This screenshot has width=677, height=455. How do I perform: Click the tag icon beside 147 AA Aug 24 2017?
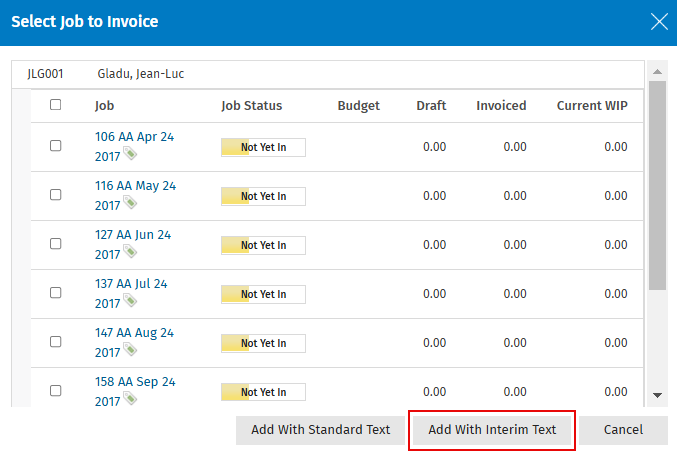tap(130, 349)
